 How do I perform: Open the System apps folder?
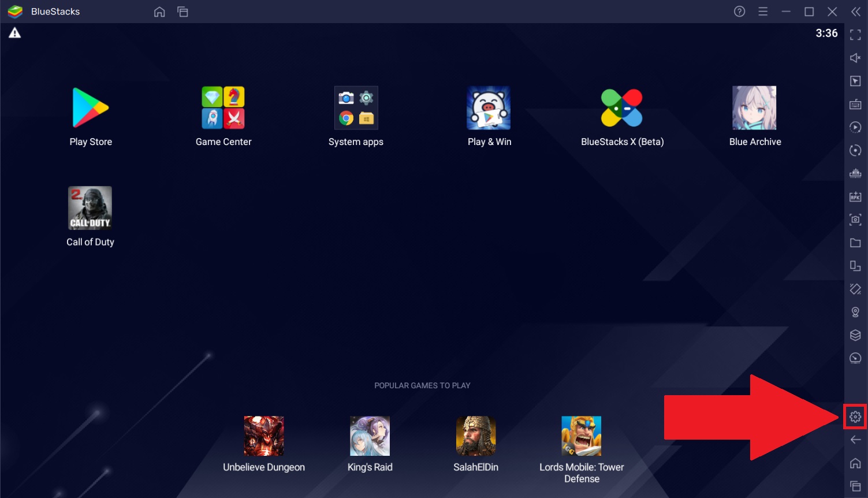click(356, 108)
